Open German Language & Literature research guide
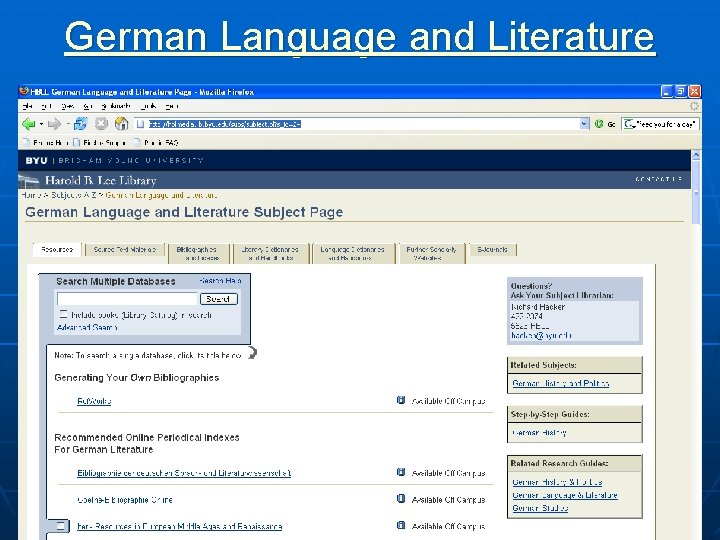720x540 pixels. pos(565,495)
